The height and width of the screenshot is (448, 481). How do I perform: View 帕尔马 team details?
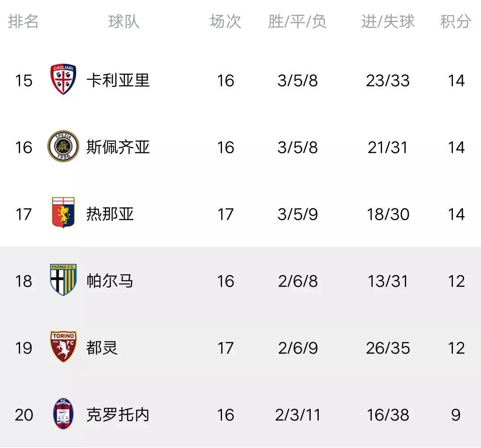(x=110, y=281)
